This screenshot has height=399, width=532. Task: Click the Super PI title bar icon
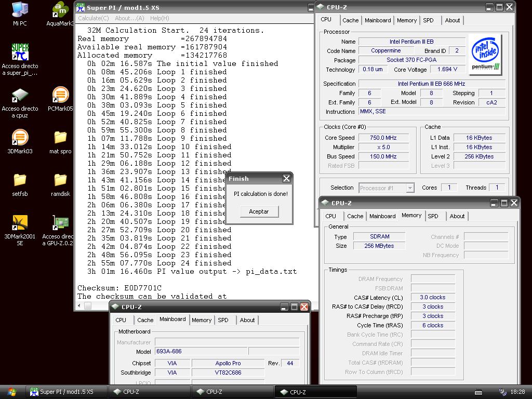[81, 7]
